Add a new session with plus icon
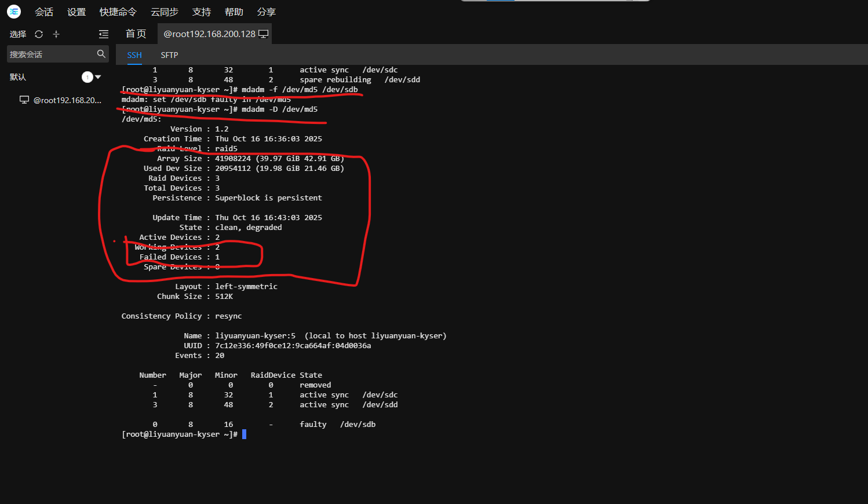Viewport: 868px width, 504px height. 56,34
